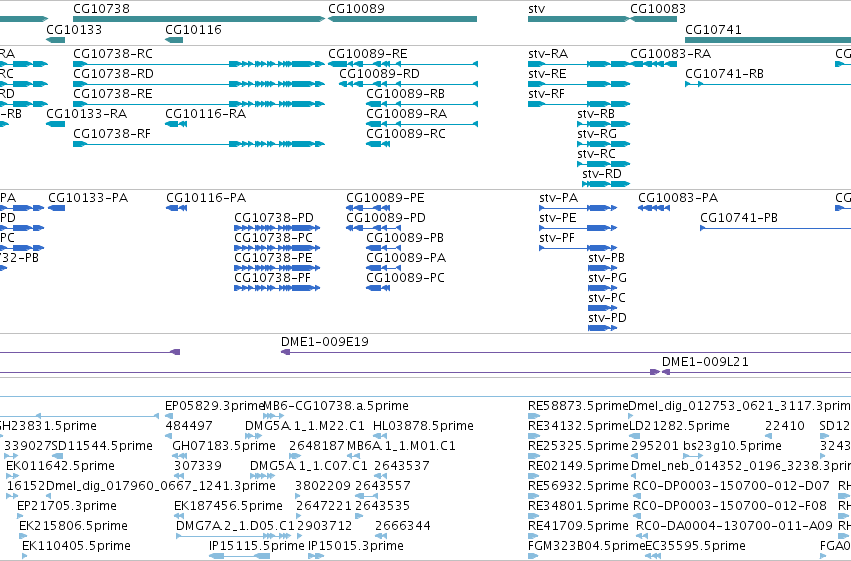Click protein CG10738-PF label
The width and height of the screenshot is (851, 561).
pos(272,277)
